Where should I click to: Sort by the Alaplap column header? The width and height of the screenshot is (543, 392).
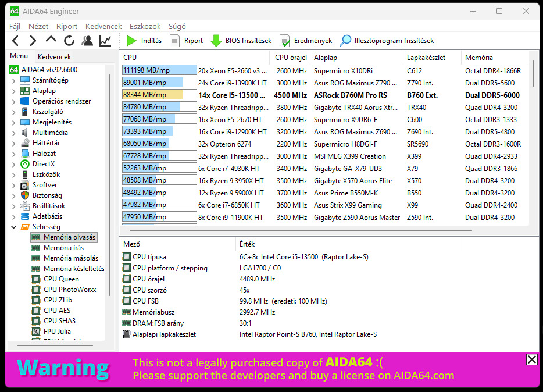point(357,58)
